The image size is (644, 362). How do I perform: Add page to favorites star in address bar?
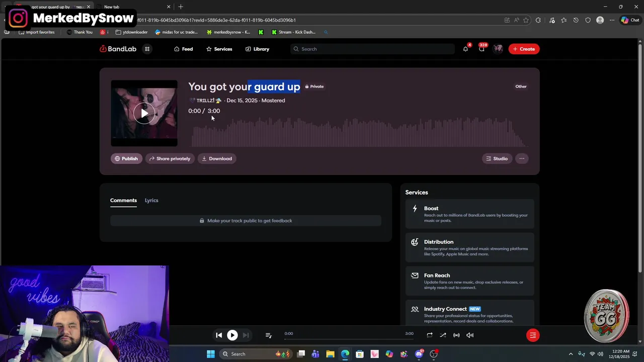point(526,20)
